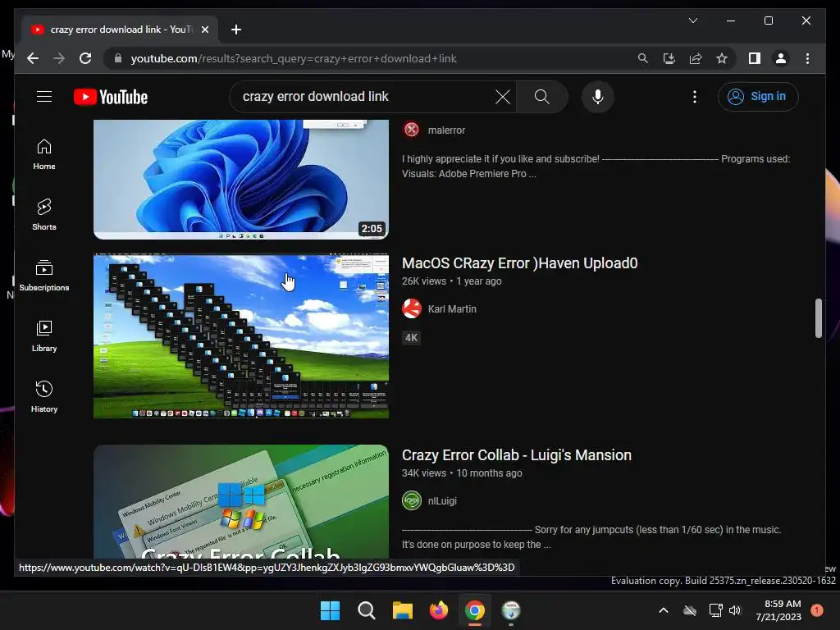Select the crazy error download link tab
Viewport: 840px width, 630px height.
[120, 30]
